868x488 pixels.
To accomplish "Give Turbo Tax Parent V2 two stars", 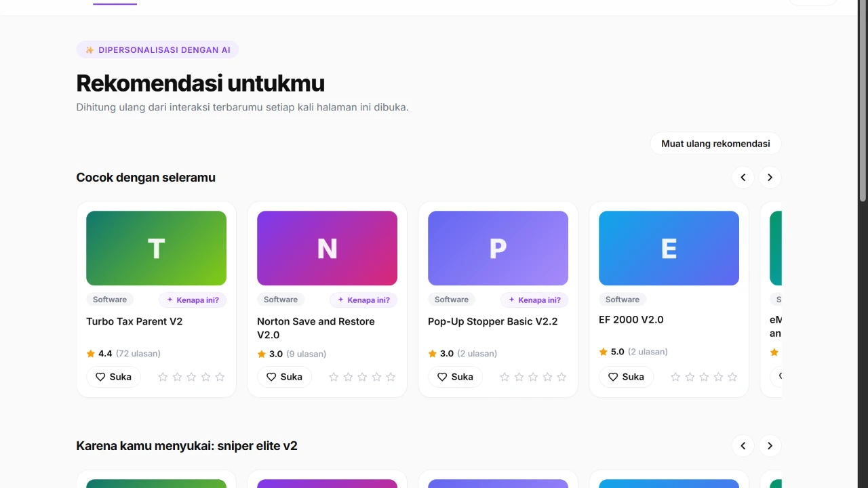I will click(x=177, y=377).
